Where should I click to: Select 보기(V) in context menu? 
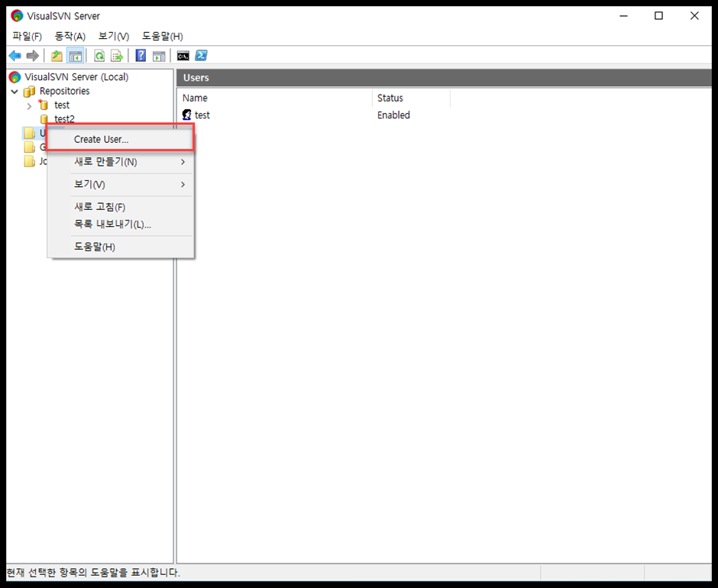click(121, 184)
